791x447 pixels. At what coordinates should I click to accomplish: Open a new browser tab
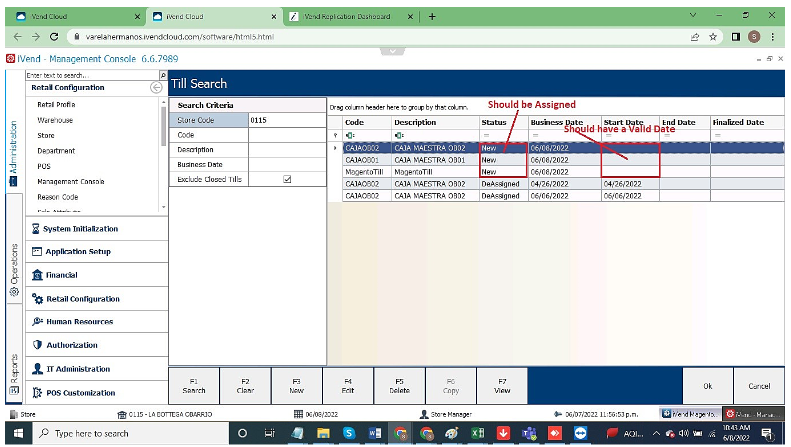point(432,17)
